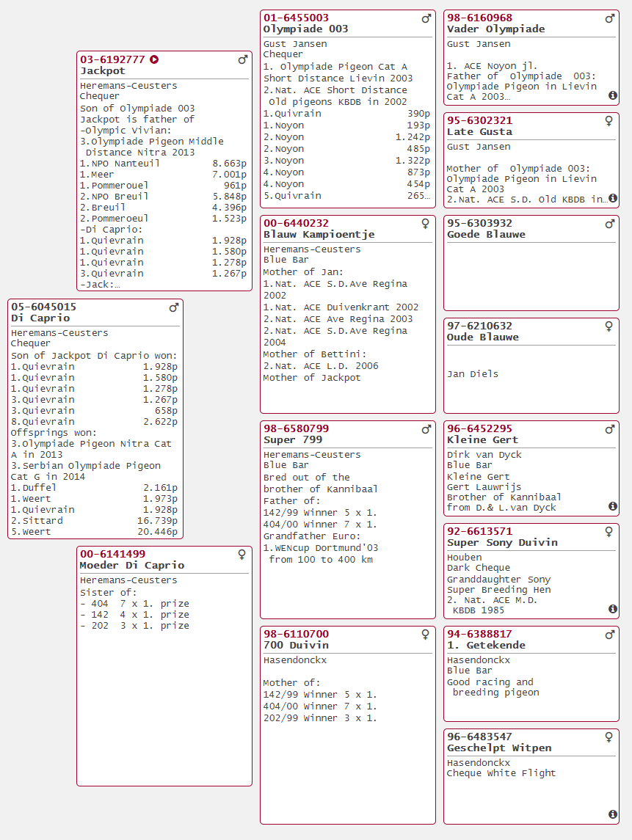Select the pigeon name Jackpot

[x=102, y=70]
